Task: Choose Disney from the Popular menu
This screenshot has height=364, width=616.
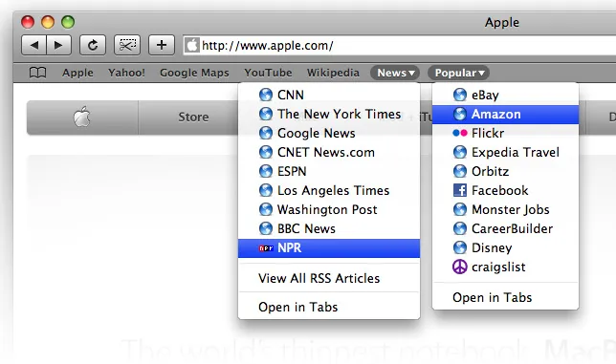Action: 505,247
